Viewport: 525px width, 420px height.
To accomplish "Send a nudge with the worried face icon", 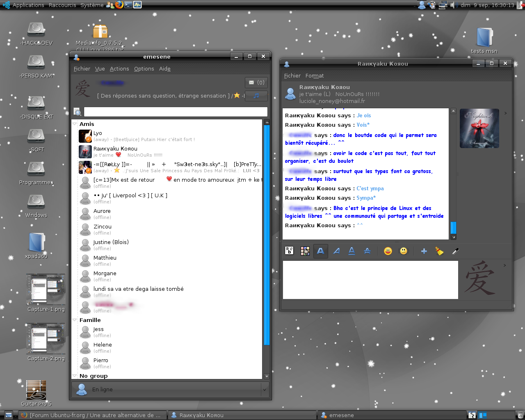I will (x=404, y=251).
